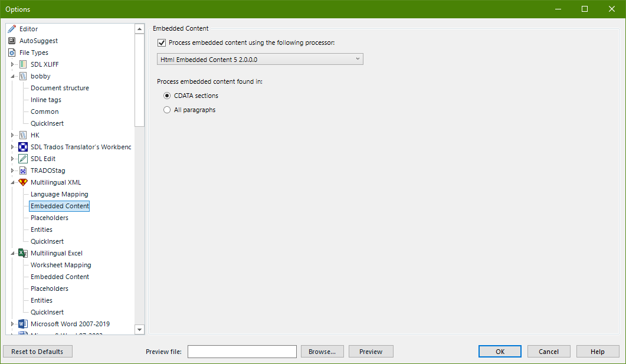Screen dimensions: 626x364
Task: Expand the SDL Edit node
Action: [x=12, y=159]
